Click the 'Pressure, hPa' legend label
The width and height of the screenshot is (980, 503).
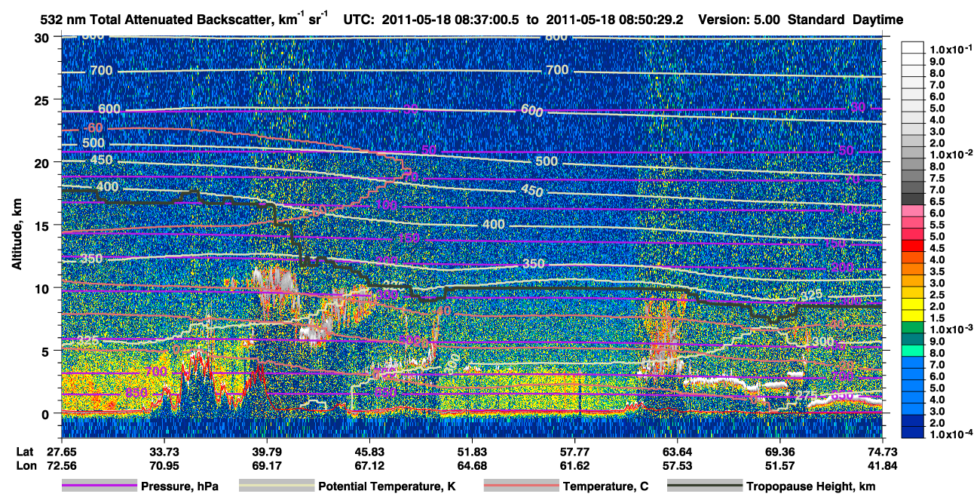179,487
